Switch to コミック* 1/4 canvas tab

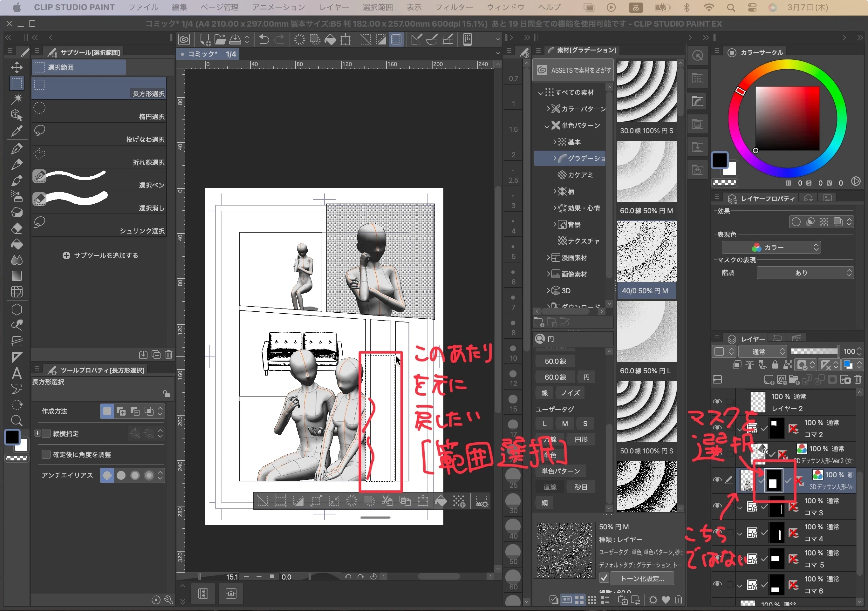tap(208, 54)
